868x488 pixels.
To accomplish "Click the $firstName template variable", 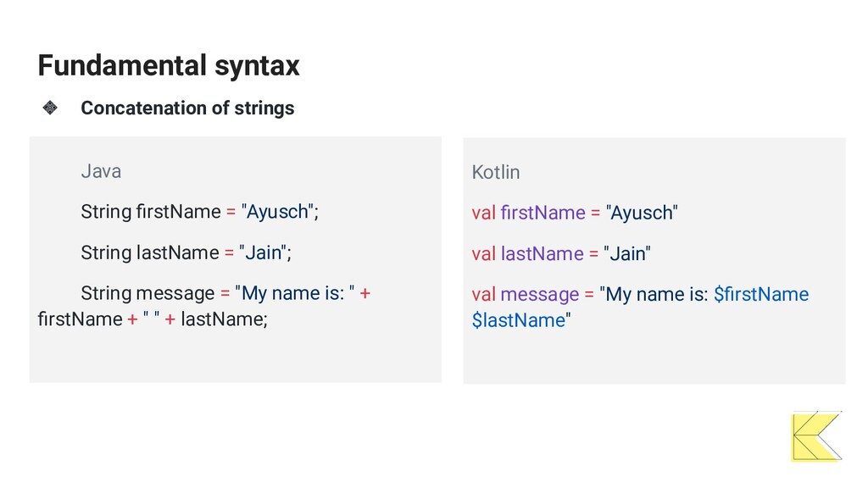I will tap(761, 294).
